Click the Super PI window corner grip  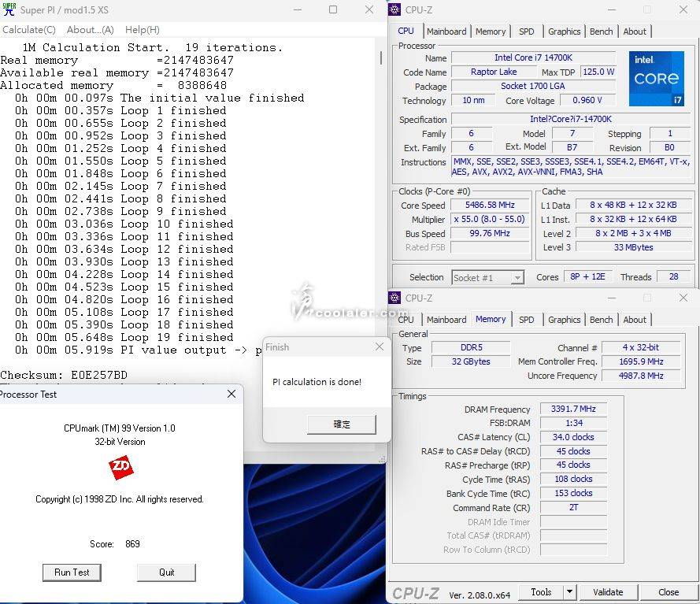382,459
